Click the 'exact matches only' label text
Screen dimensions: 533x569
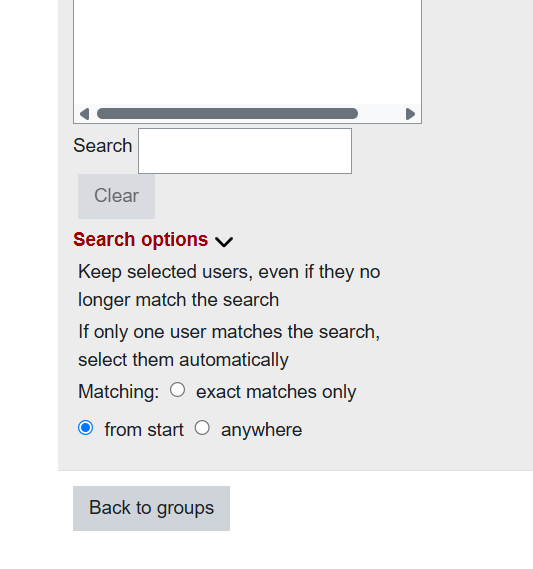(x=276, y=392)
